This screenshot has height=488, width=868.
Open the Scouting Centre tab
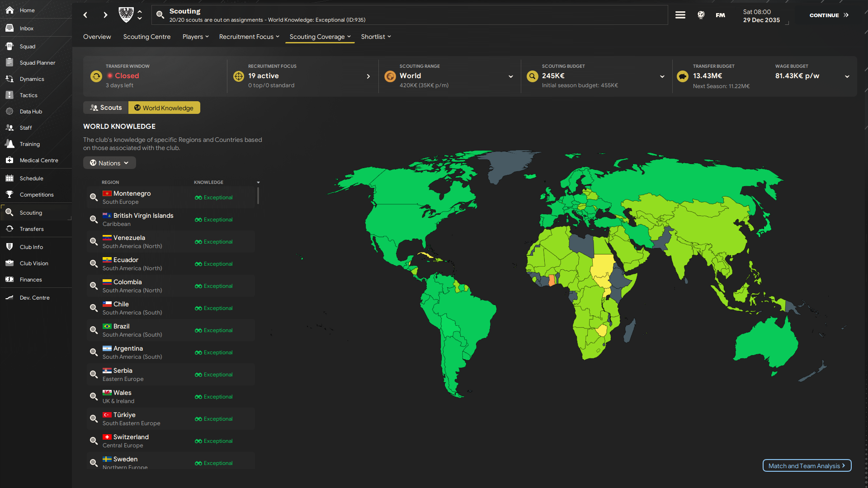[147, 37]
